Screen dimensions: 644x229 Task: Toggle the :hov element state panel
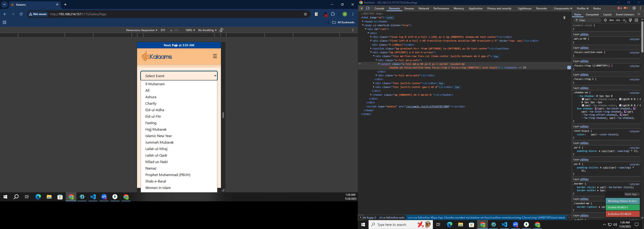tap(612, 20)
